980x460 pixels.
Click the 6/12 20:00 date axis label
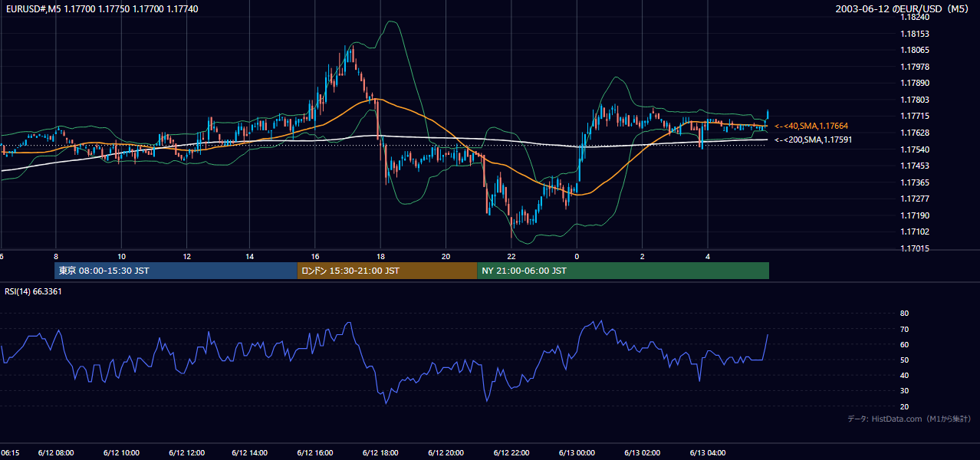446,452
